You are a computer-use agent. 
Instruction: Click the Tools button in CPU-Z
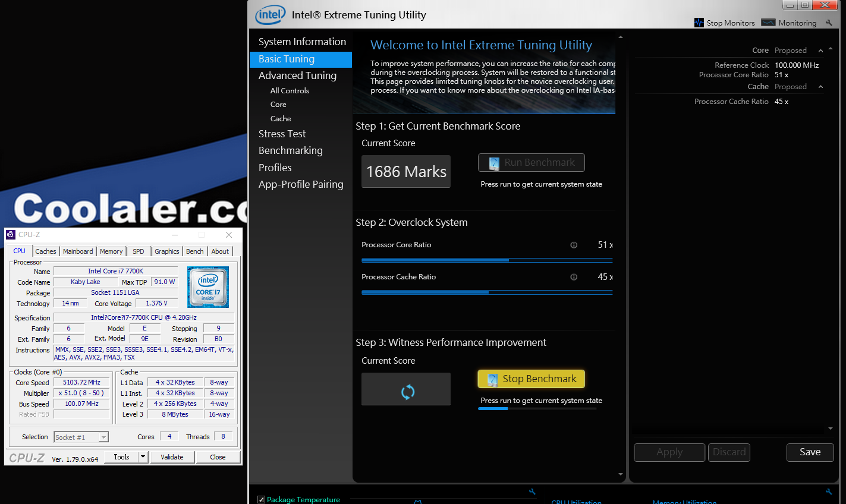coord(121,457)
